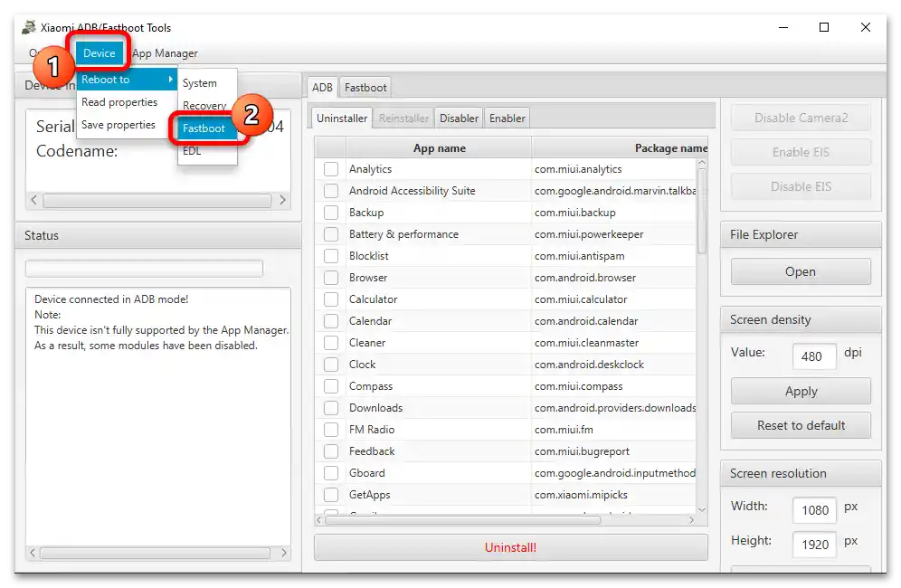
Task: Check the GetApps checkbox
Action: click(x=331, y=495)
